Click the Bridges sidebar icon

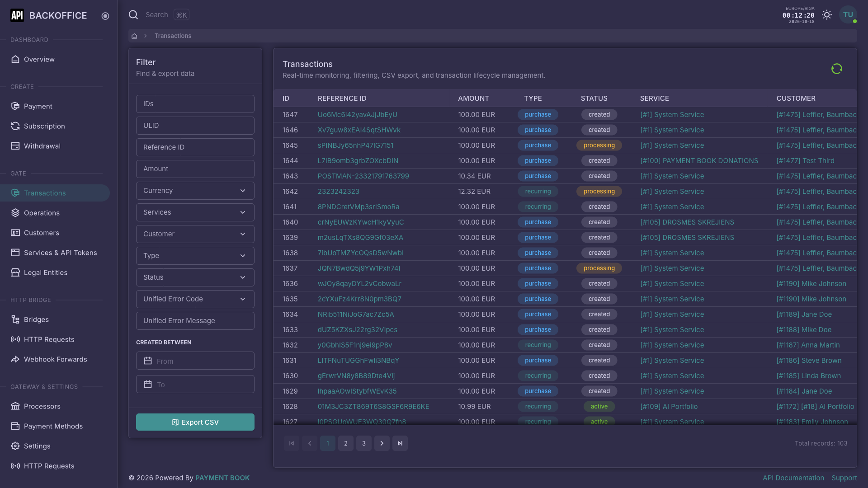point(15,319)
